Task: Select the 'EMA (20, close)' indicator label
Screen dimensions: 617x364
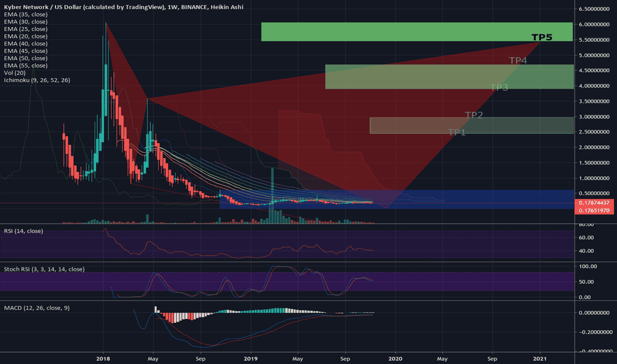Action: 26,36
